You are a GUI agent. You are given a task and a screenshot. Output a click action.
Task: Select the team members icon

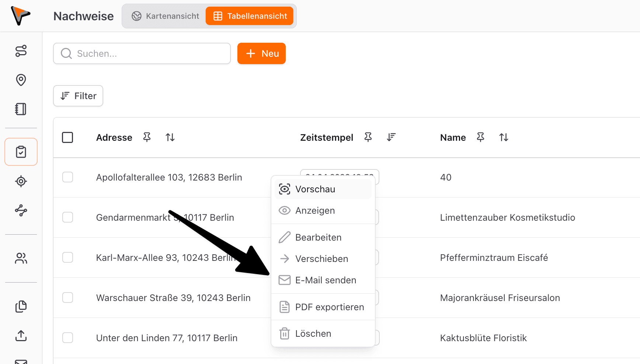point(21,258)
